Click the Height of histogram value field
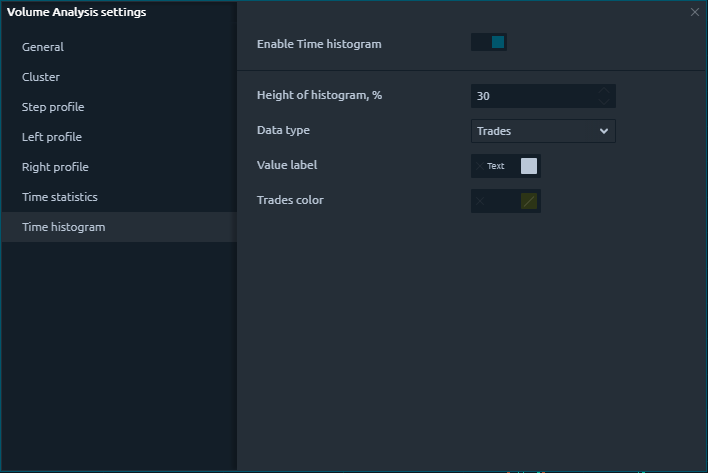 (530, 96)
